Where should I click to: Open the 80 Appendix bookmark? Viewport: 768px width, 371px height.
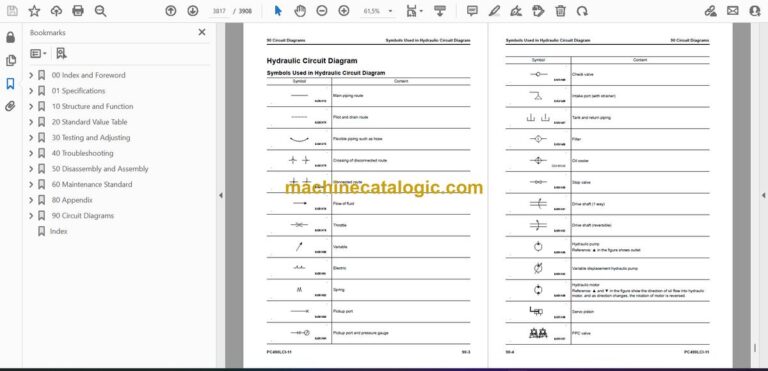[x=72, y=200]
